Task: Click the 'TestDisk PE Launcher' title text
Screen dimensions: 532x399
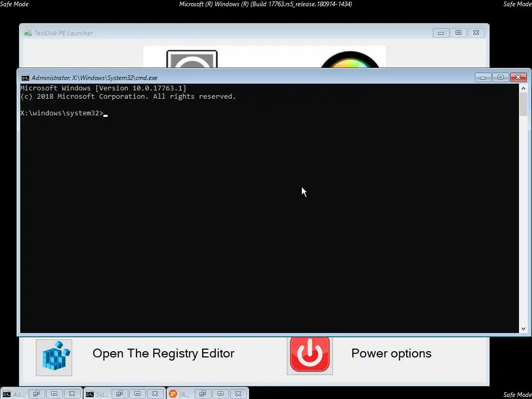Action: point(63,33)
